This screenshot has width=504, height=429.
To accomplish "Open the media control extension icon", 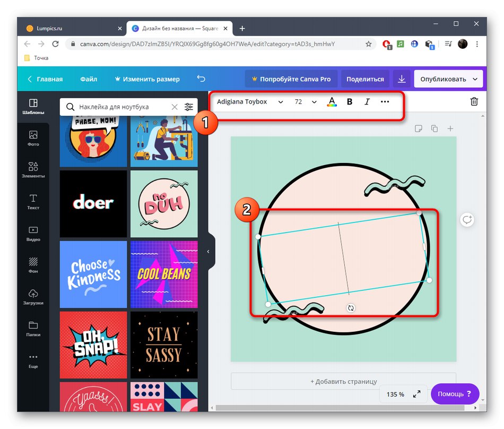I will pos(448,44).
